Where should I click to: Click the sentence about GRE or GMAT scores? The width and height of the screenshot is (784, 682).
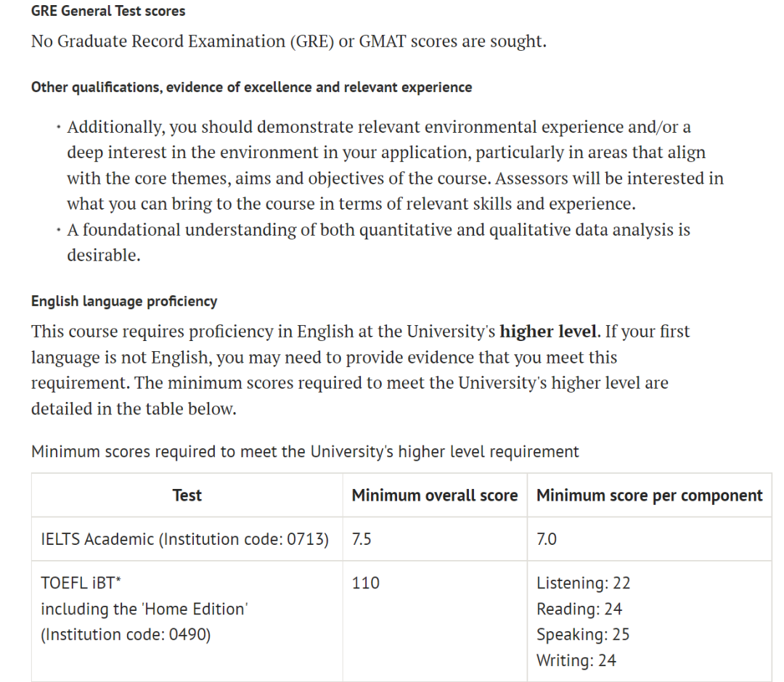[x=288, y=41]
